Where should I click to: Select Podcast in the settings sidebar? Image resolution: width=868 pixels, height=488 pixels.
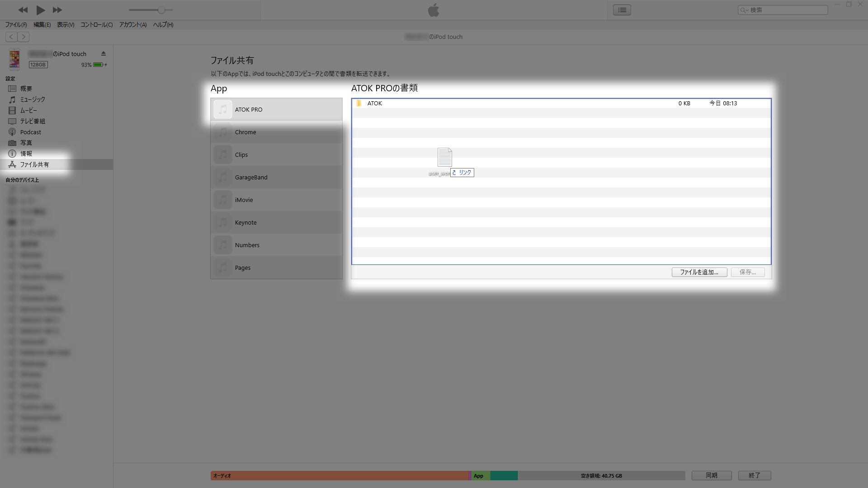pyautogui.click(x=57, y=132)
